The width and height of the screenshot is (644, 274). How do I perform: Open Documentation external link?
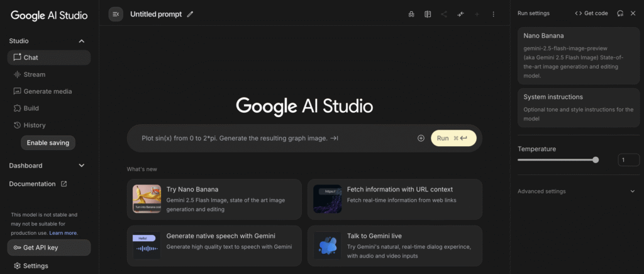tap(38, 184)
